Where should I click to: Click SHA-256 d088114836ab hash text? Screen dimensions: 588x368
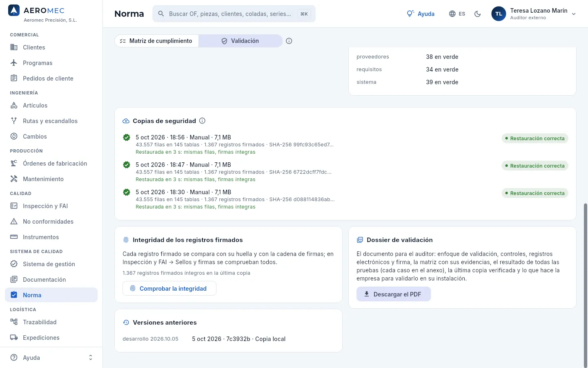[302, 200]
